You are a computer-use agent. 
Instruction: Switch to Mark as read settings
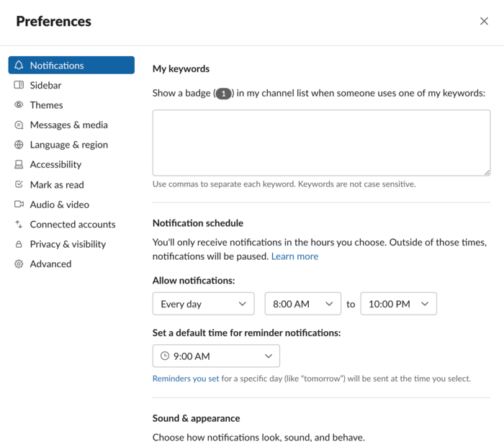pos(71,184)
